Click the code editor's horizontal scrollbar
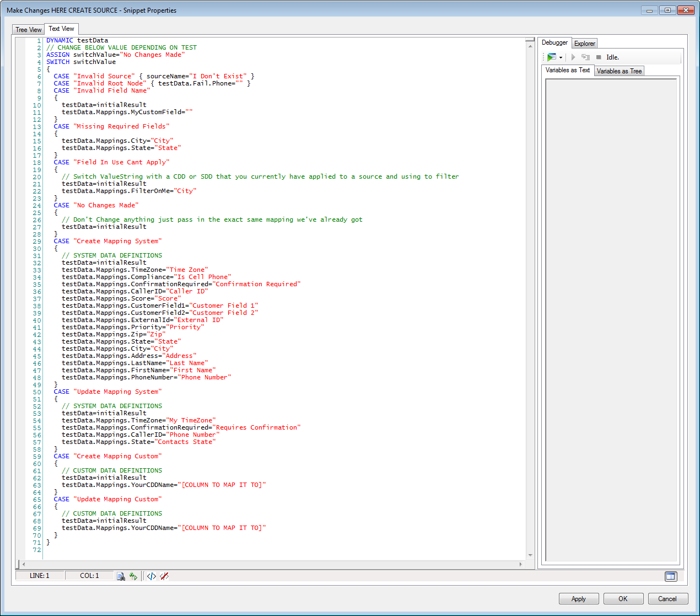This screenshot has width=700, height=616. (270, 564)
